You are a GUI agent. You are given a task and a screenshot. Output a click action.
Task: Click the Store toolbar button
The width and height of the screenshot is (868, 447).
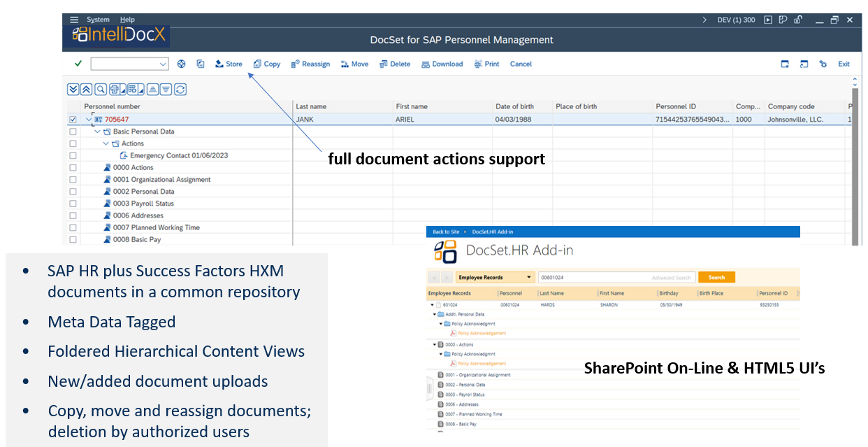[x=229, y=64]
